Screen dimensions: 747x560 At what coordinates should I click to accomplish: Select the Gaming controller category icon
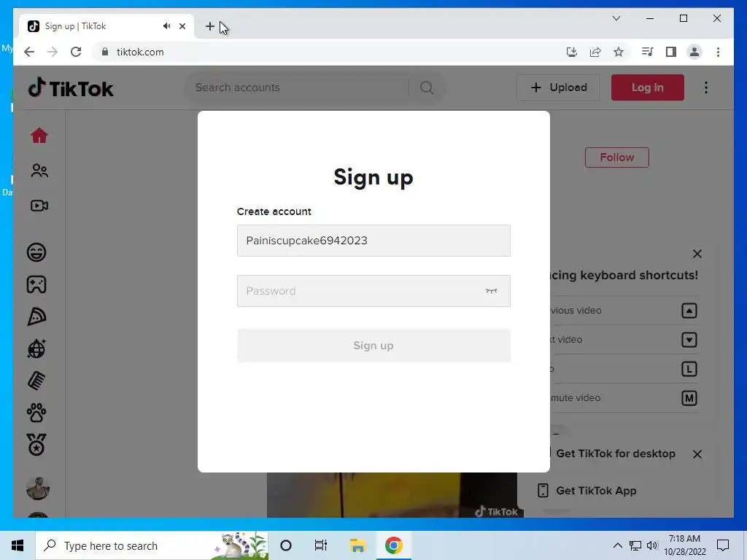point(36,284)
